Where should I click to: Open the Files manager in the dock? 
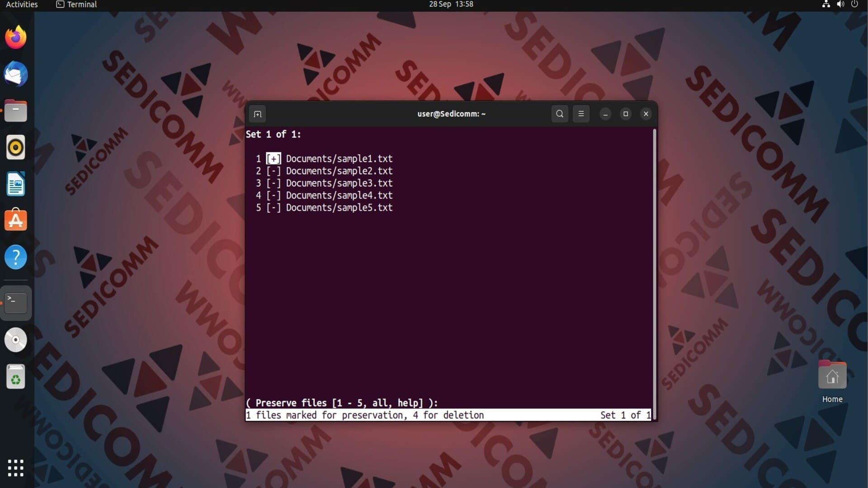16,111
